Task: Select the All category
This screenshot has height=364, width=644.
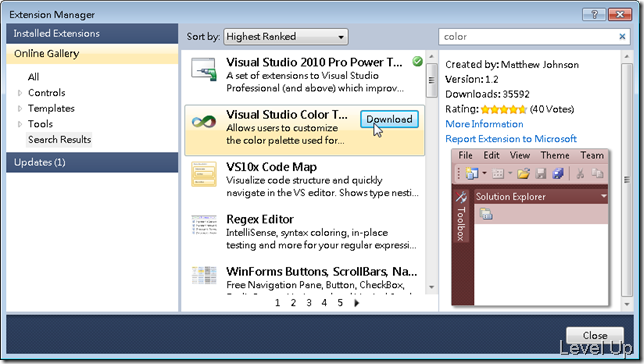Action: [x=33, y=77]
